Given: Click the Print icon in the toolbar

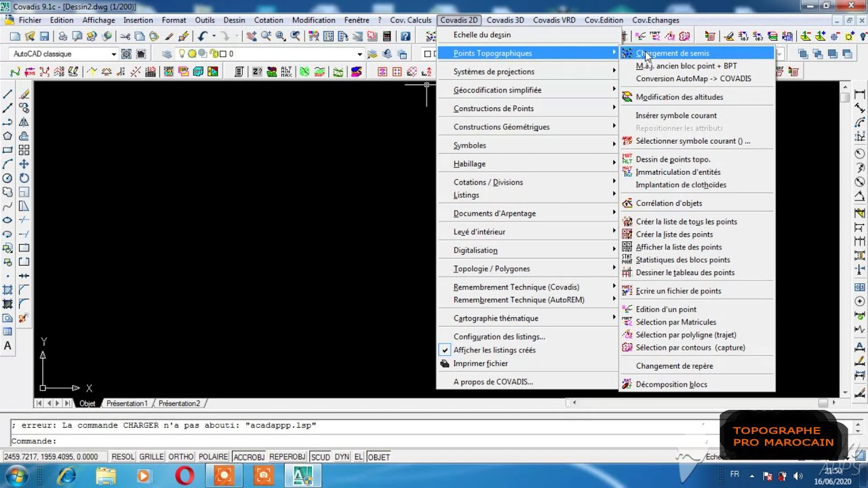Looking at the screenshot, I should (x=62, y=36).
